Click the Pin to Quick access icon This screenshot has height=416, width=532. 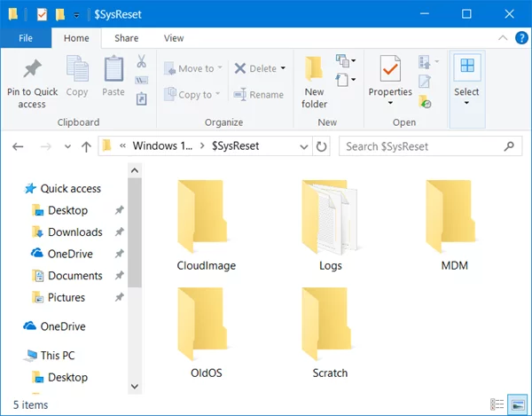[32, 69]
